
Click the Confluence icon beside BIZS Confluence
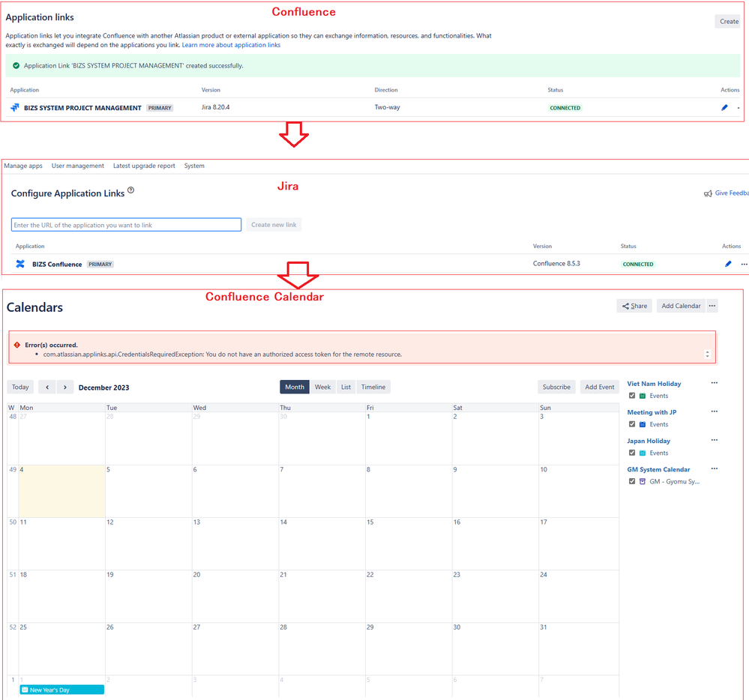pyautogui.click(x=20, y=264)
